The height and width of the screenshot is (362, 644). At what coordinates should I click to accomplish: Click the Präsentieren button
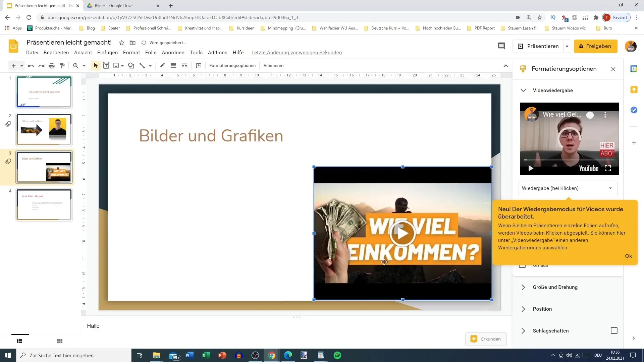coord(538,46)
